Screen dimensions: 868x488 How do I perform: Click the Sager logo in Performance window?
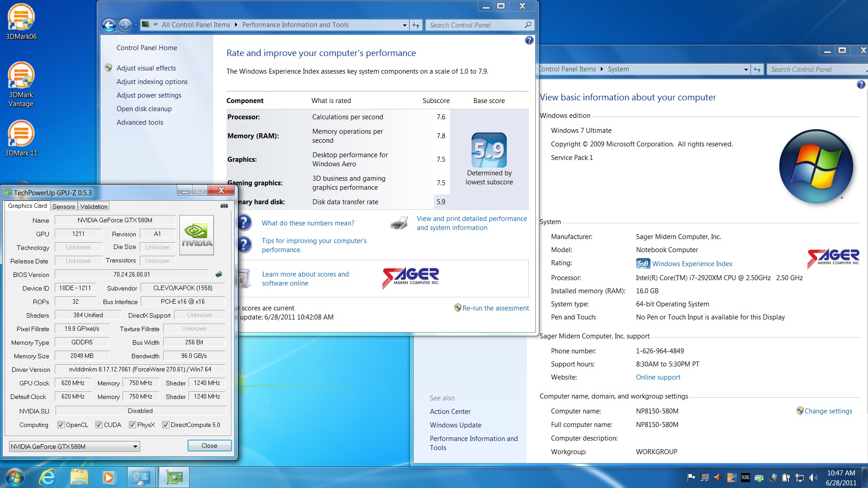[410, 277]
